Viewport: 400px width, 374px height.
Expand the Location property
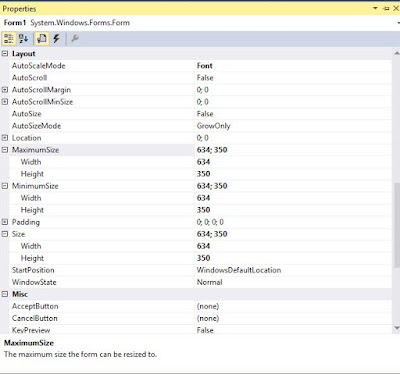(x=5, y=138)
